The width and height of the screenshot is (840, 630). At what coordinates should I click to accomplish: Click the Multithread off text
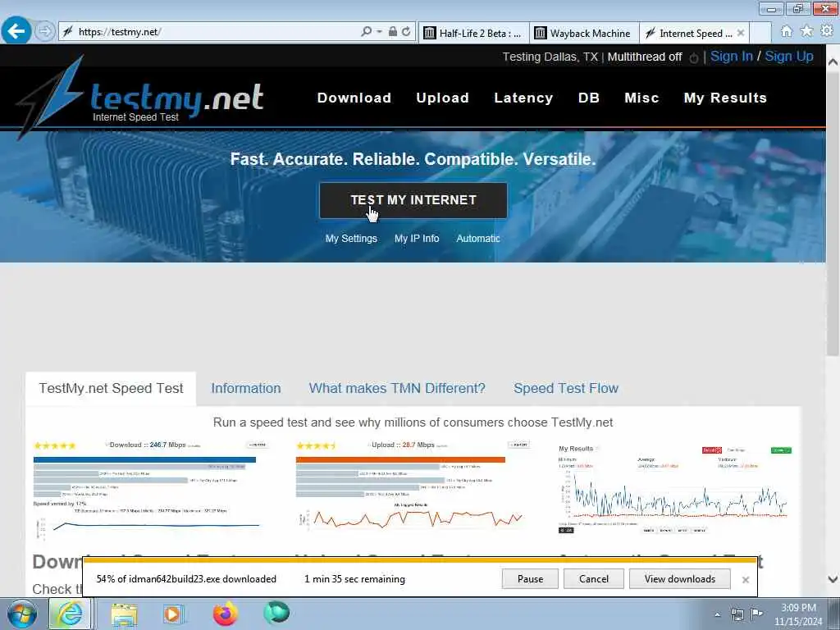[x=645, y=57]
